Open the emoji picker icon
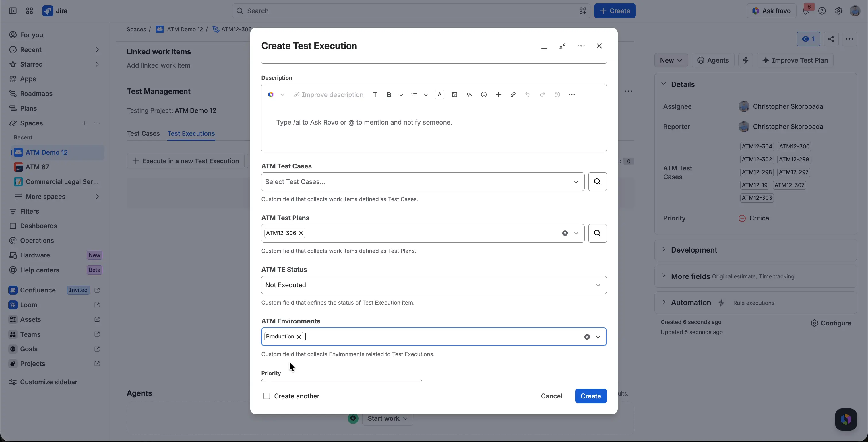The height and width of the screenshot is (442, 868). pyautogui.click(x=484, y=95)
